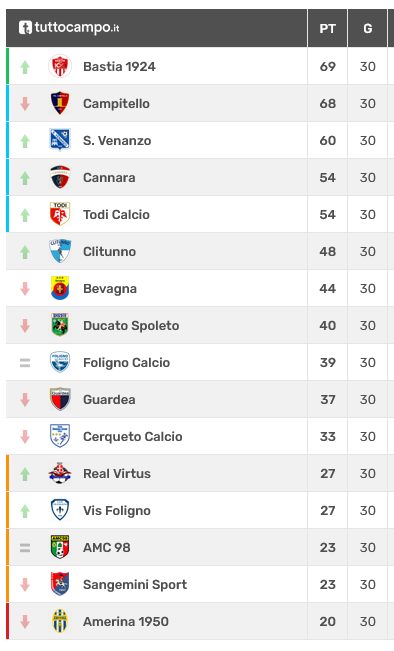Click the tuttocampo.it logo in header
Screen dimensions: 394x651
[69, 28]
